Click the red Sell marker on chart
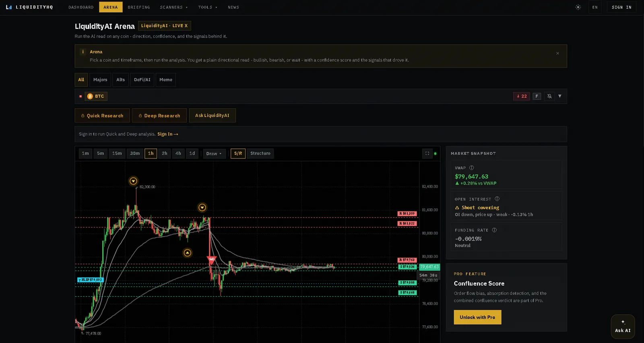This screenshot has height=343, width=644. (212, 259)
